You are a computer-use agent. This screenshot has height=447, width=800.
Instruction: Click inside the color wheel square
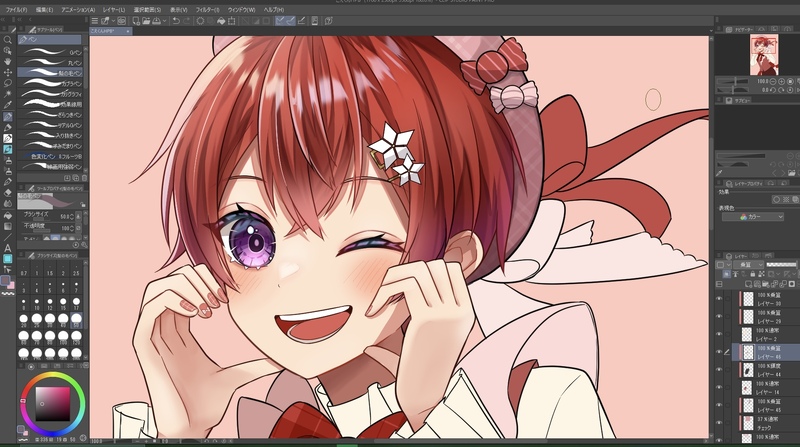(x=53, y=404)
